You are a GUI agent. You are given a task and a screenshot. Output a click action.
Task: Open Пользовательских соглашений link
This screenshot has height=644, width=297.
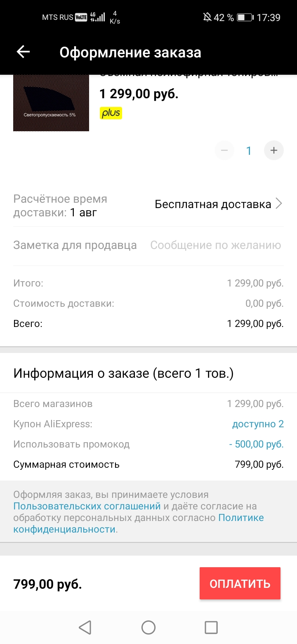87,506
